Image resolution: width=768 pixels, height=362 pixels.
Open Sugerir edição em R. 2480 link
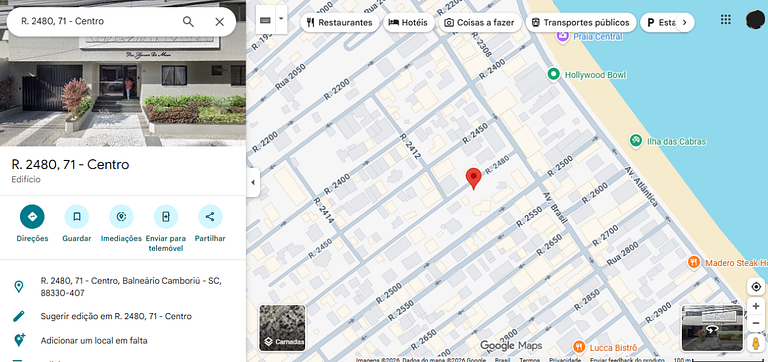116,316
